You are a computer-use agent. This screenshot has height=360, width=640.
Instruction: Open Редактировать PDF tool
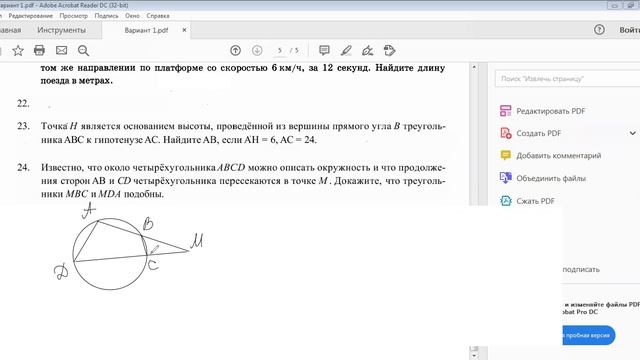[551, 111]
